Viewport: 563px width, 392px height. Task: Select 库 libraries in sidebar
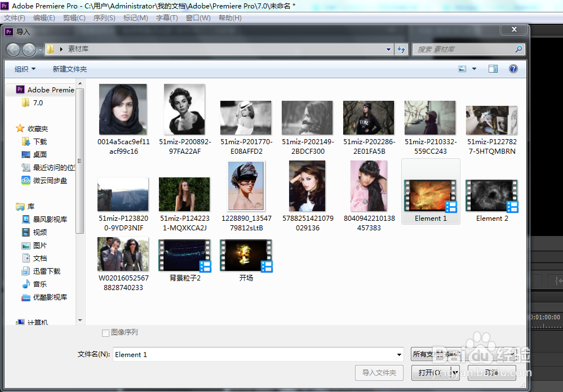point(25,206)
